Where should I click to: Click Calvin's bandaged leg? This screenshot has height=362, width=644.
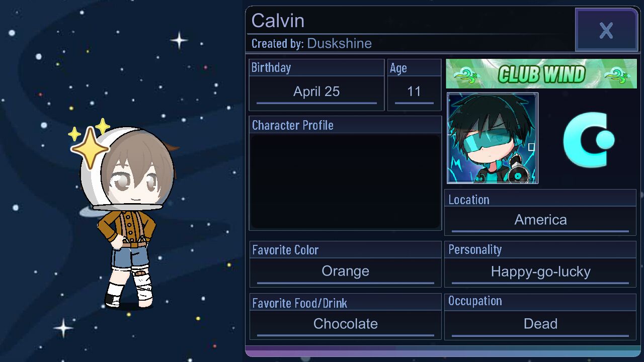pos(144,287)
